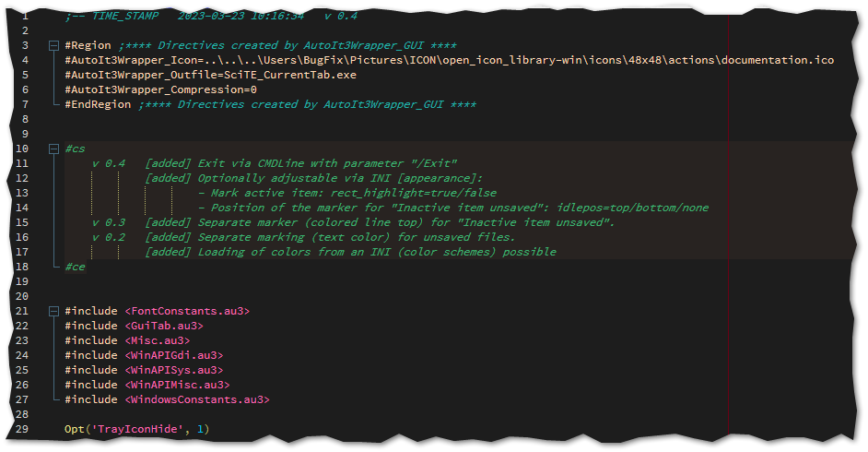Click line number 29 in the margin
The height and width of the screenshot is (452, 868).
[x=23, y=429]
